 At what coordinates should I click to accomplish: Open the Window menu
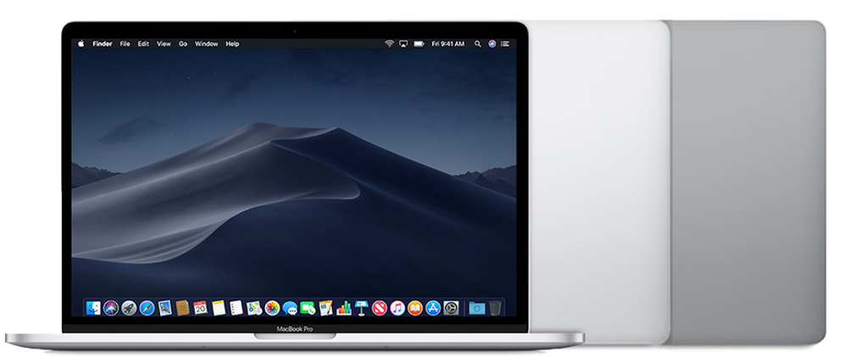point(207,44)
